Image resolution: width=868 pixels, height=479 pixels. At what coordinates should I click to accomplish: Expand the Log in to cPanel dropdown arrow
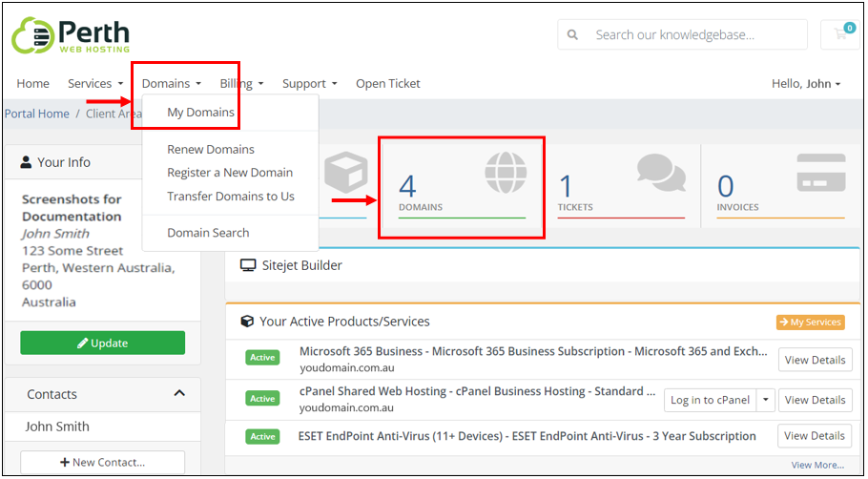click(766, 400)
